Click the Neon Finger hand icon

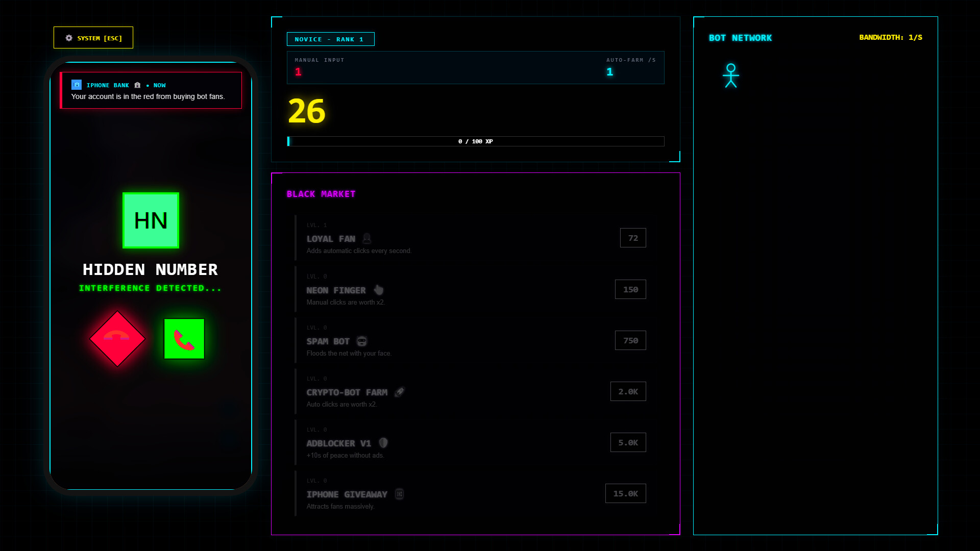(x=378, y=290)
